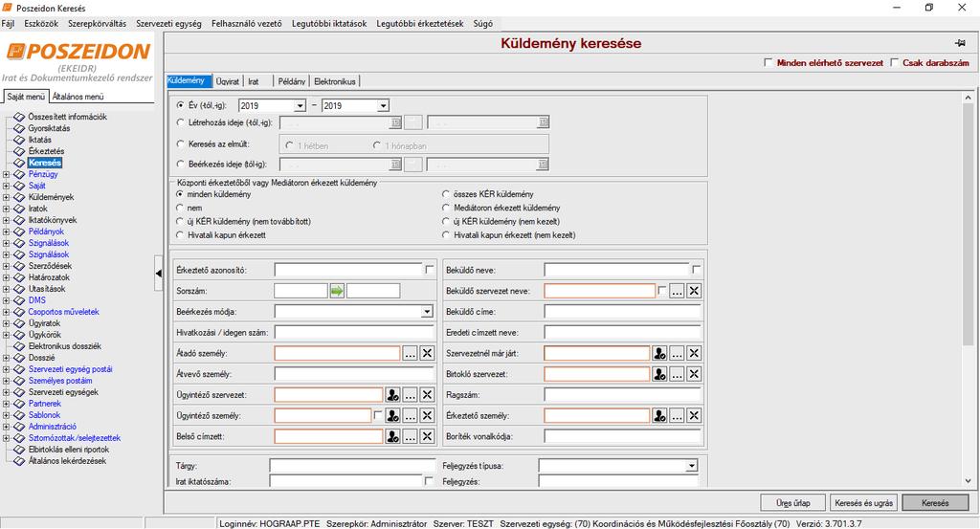Open browse (...) for Ügyintéző szervezet
The height and width of the screenshot is (529, 980).
(410, 395)
